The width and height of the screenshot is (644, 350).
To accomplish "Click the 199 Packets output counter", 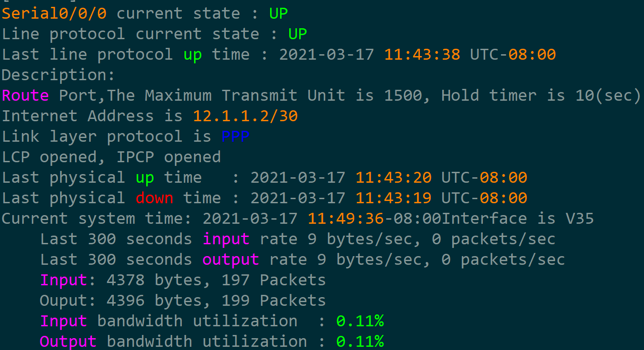I will (x=274, y=300).
